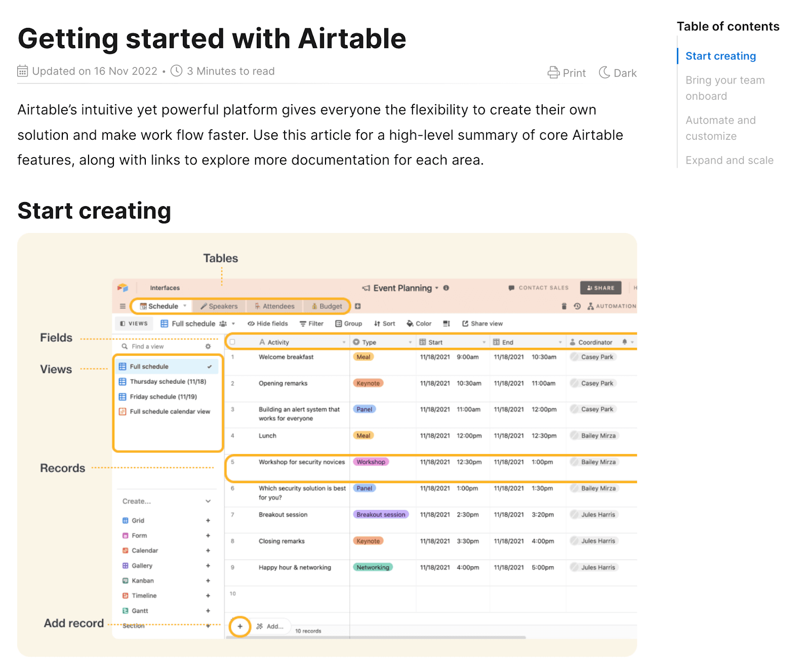Check the select-all header checkbox

pyautogui.click(x=232, y=342)
